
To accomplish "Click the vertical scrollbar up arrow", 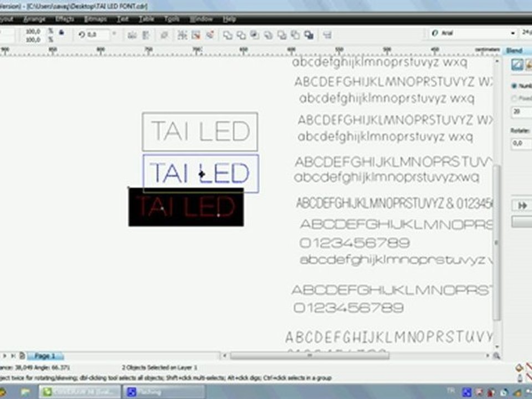I will (x=497, y=62).
